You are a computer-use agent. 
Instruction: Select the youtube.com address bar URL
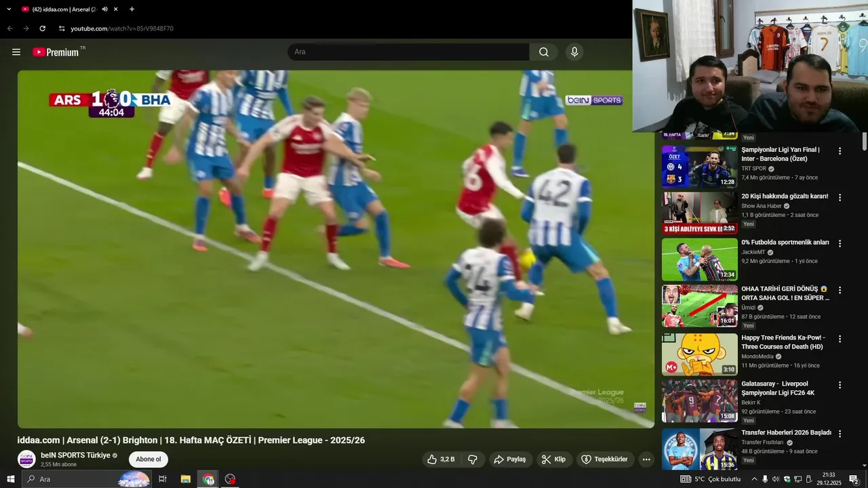[x=122, y=28]
